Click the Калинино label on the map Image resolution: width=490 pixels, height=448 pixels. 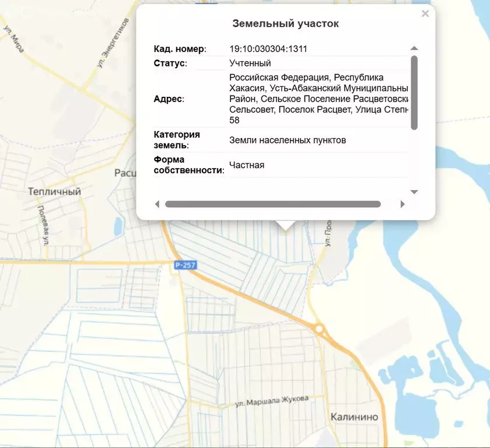coord(354,417)
